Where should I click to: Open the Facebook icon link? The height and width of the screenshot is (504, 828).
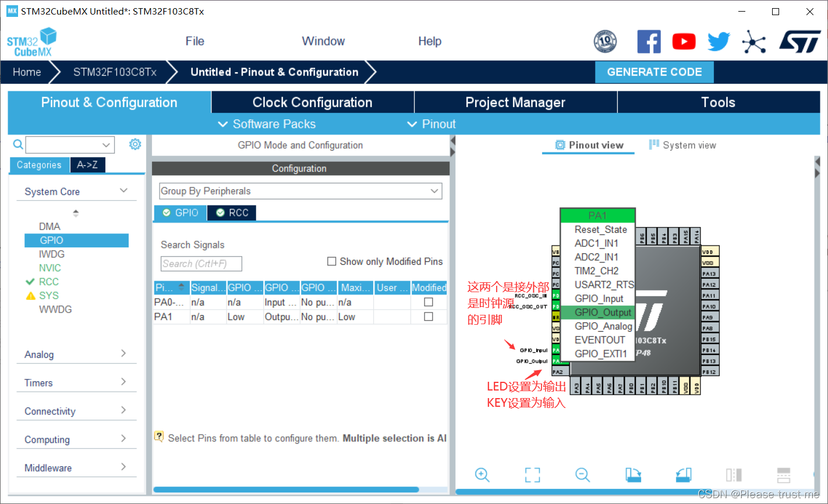(x=649, y=42)
